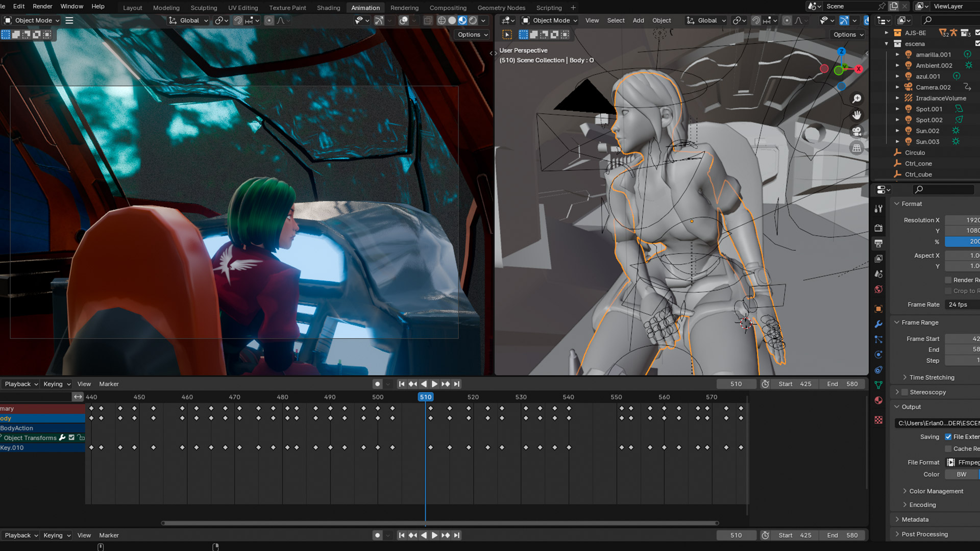Open the Object Data green triangle icon

tap(878, 385)
